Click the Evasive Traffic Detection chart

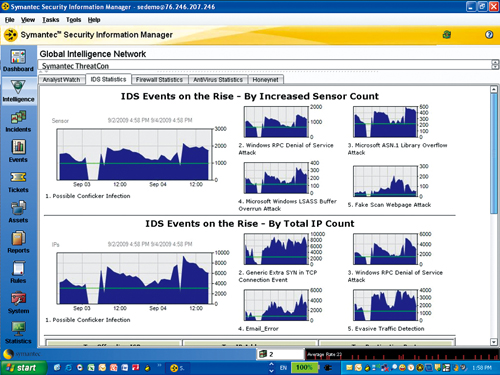click(x=386, y=305)
